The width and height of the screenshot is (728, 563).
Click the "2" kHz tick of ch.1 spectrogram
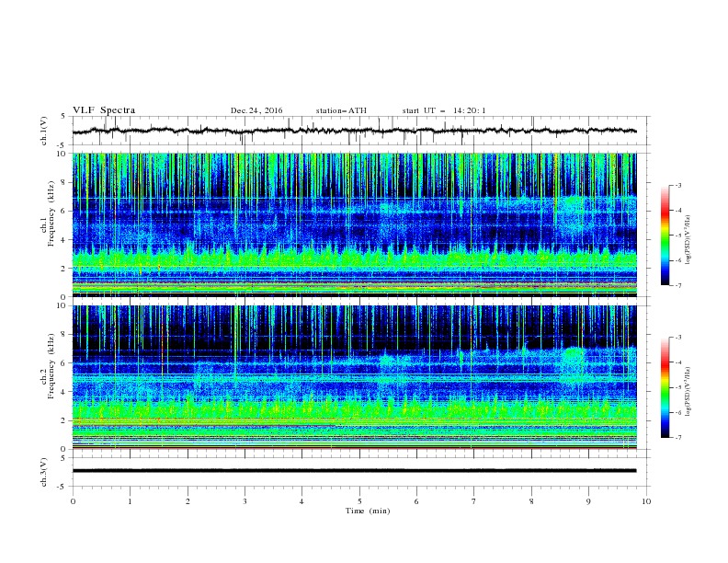[x=63, y=268]
